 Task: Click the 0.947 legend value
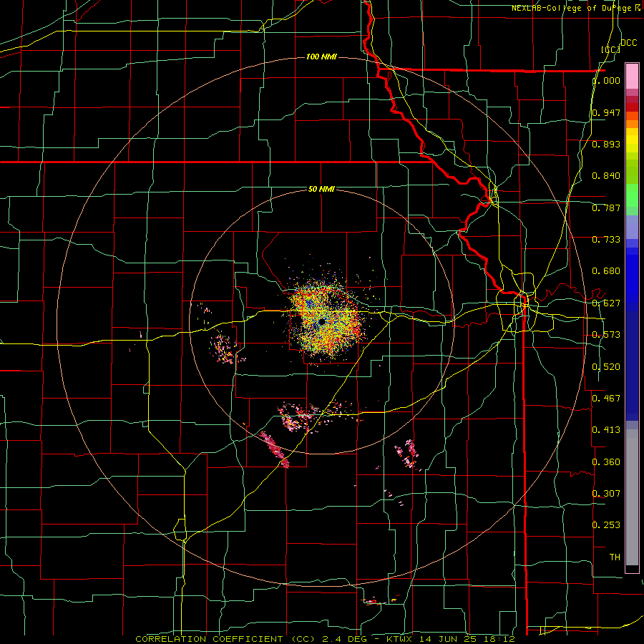click(x=606, y=112)
